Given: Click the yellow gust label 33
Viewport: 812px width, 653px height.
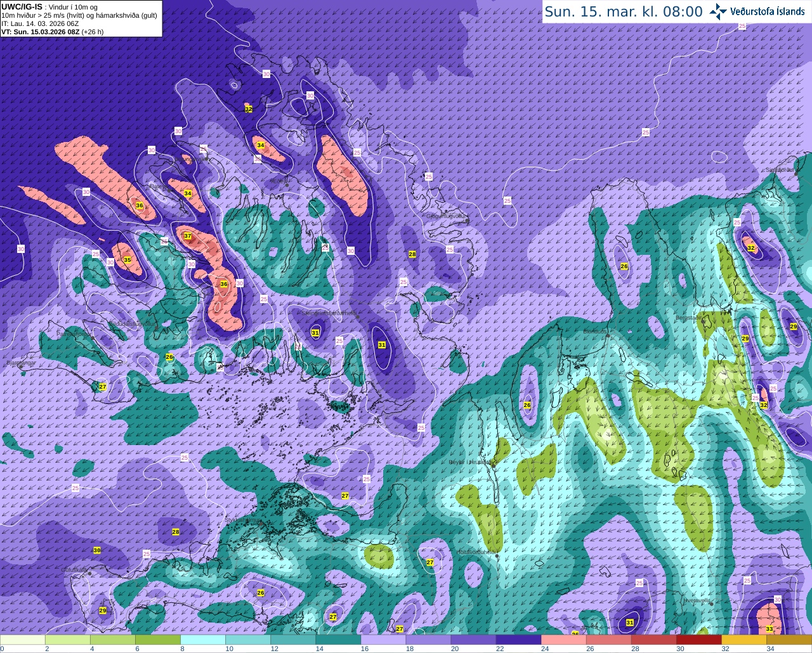Looking at the screenshot, I should tap(769, 629).
